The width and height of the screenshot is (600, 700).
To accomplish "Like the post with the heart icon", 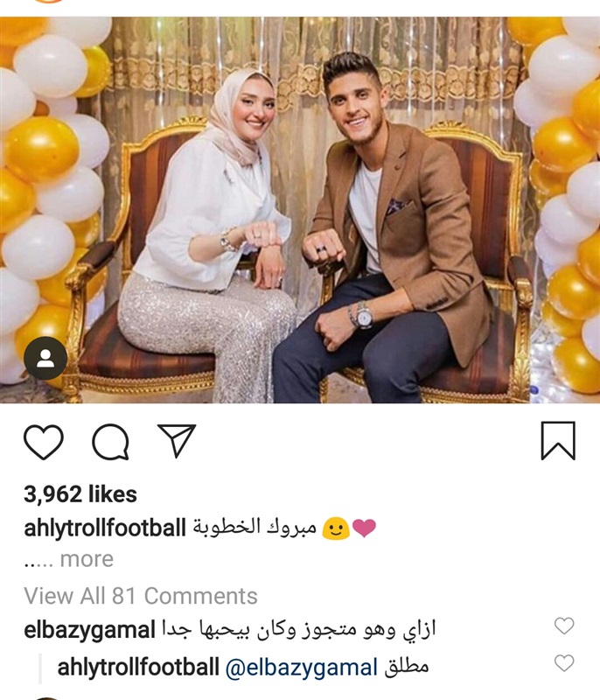I will 43,442.
